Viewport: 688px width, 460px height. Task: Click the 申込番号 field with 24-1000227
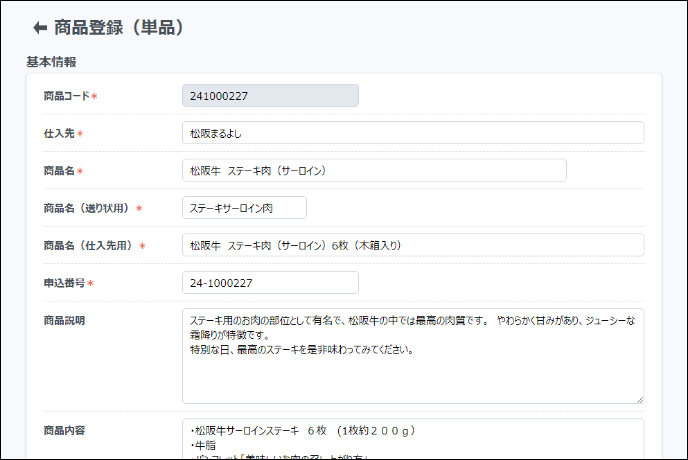(270, 283)
